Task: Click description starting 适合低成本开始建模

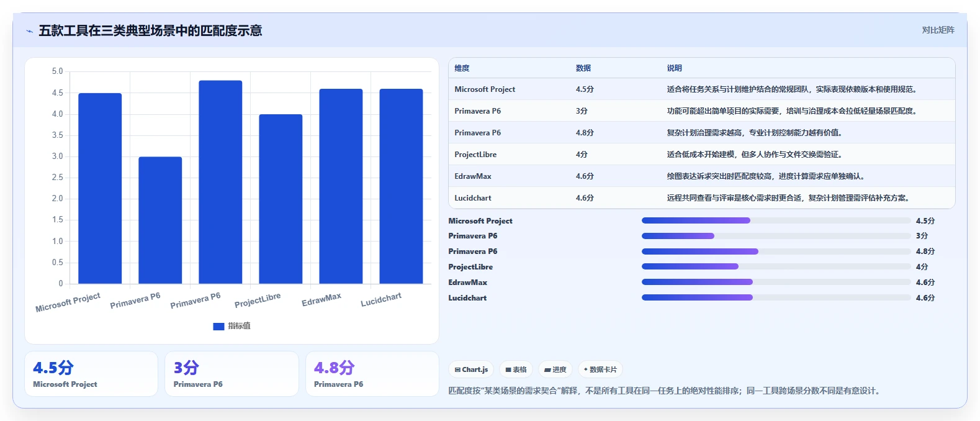Action: [x=755, y=155]
